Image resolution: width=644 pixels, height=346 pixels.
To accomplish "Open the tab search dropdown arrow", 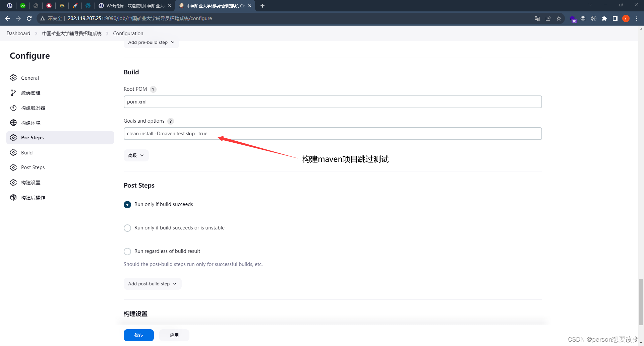I will [590, 5].
